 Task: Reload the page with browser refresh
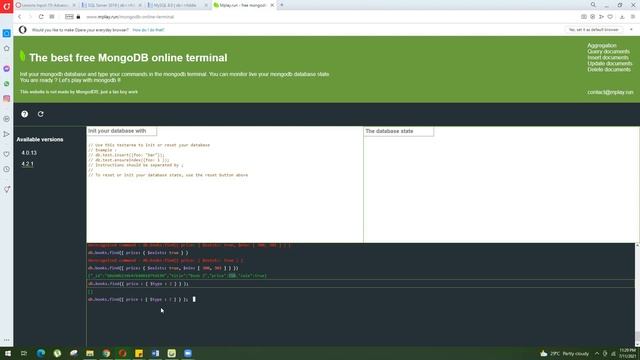coord(41,17)
